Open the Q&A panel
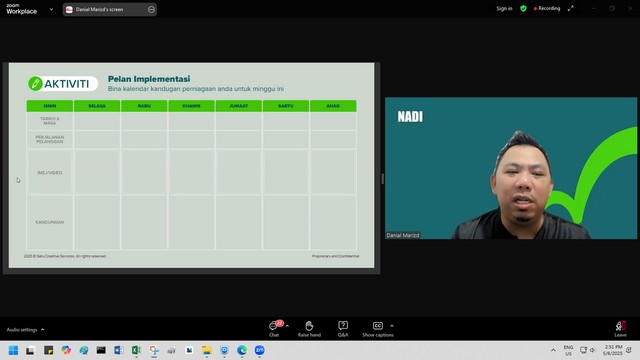This screenshot has height=360, width=640. (x=343, y=329)
